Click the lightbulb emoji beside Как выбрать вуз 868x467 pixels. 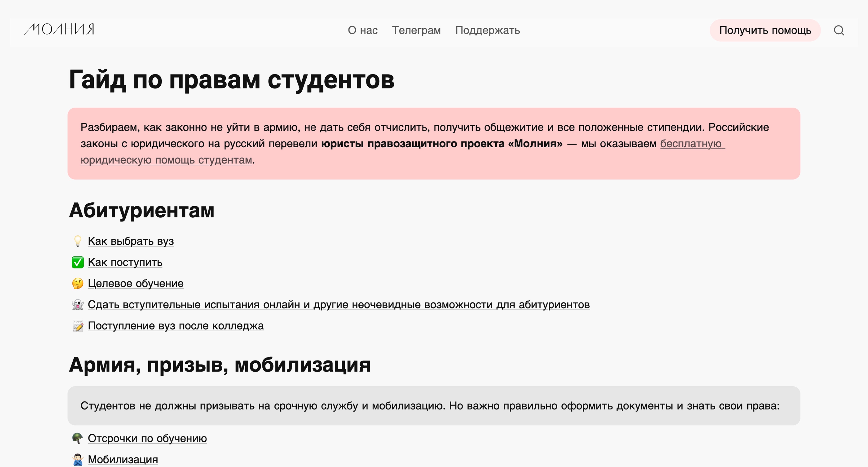point(78,241)
